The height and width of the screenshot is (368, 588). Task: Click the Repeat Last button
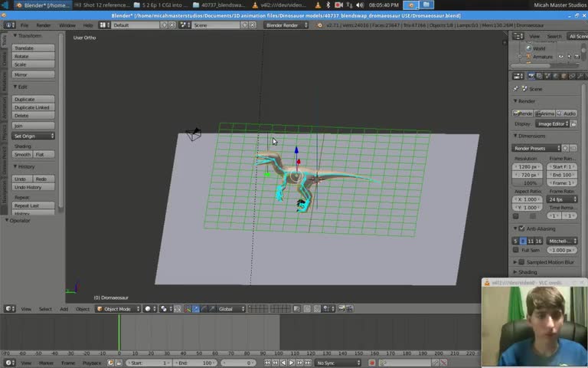click(33, 205)
